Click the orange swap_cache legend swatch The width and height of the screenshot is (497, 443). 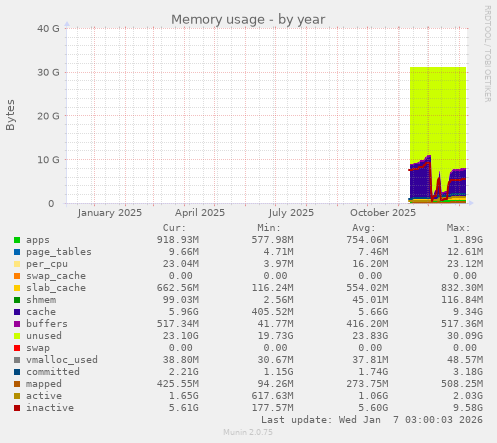coord(17,276)
